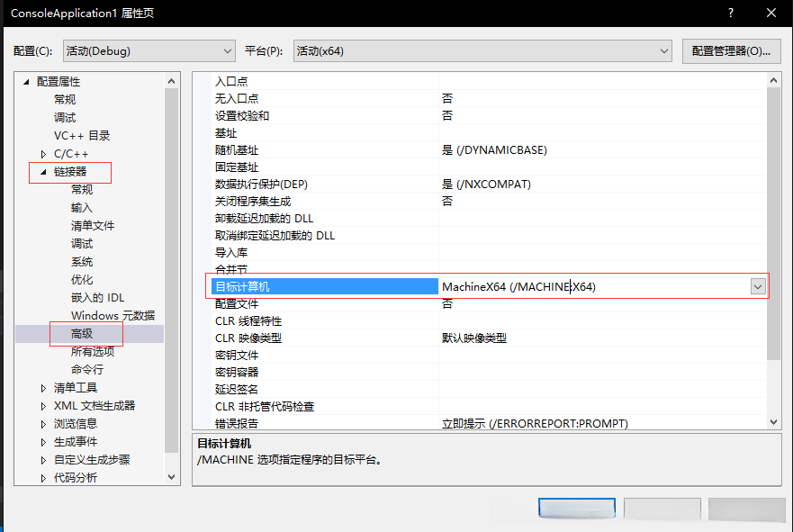Screen dimensions: 793x532
Task: Select the 无入口点 property row
Action: pyautogui.click(x=489, y=99)
